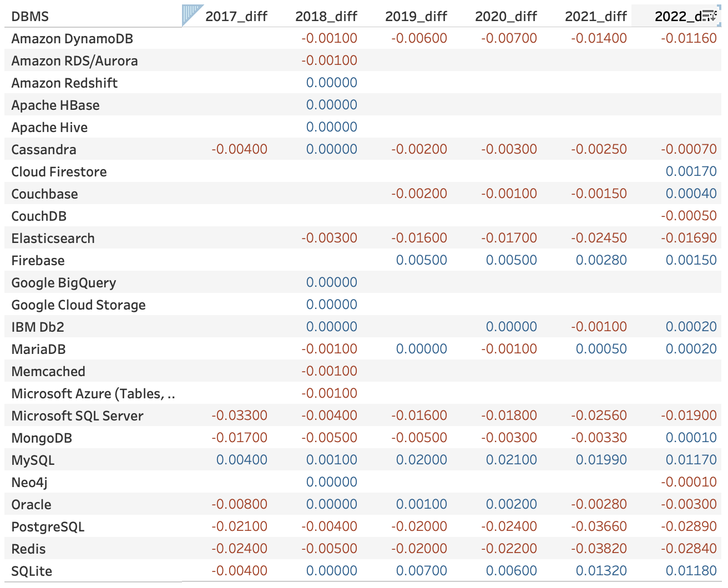Select the 2017_diff column header
Screen dimensions: 728x588
(236, 17)
